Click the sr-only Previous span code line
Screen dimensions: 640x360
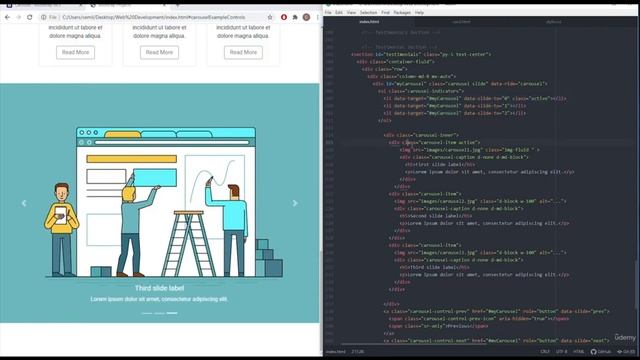(x=438, y=326)
